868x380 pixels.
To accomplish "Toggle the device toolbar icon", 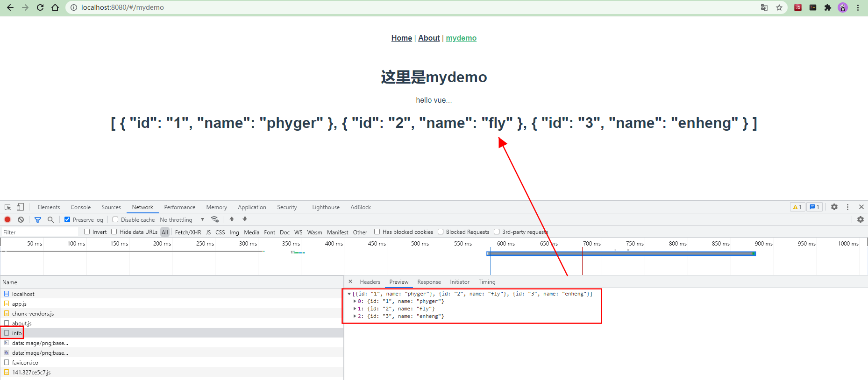I will [20, 207].
